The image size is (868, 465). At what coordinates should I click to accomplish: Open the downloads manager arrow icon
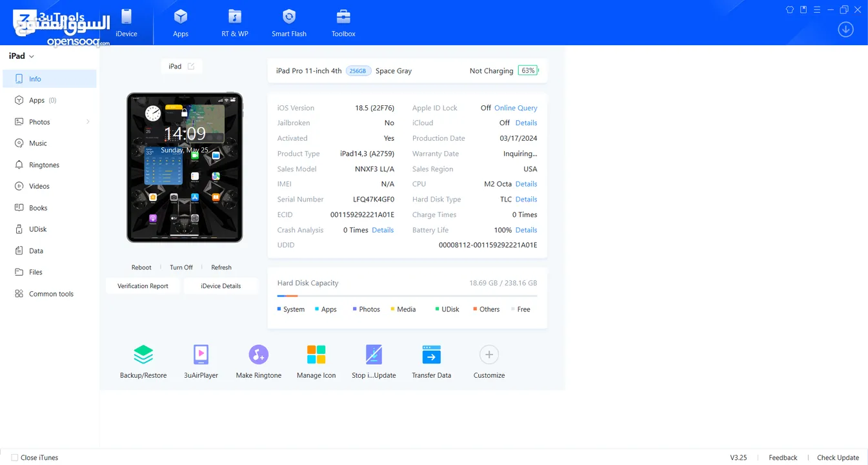(845, 29)
